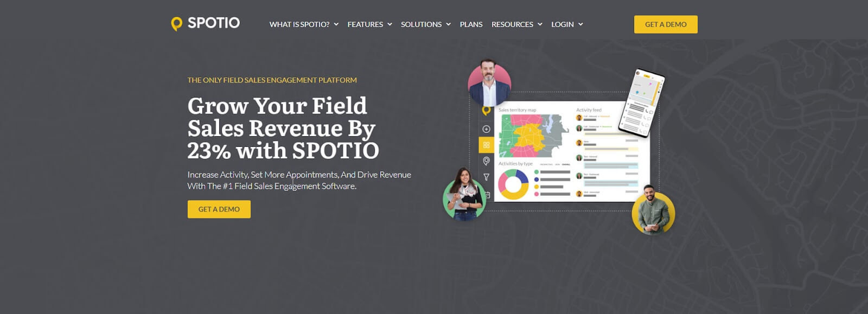Click the Sales territory map graphic
The height and width of the screenshot is (314, 868).
(x=534, y=136)
